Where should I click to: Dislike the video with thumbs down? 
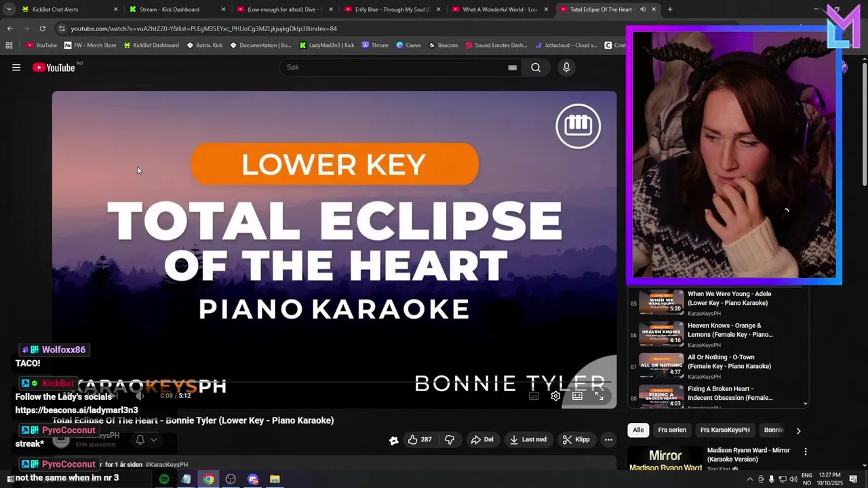click(x=450, y=439)
